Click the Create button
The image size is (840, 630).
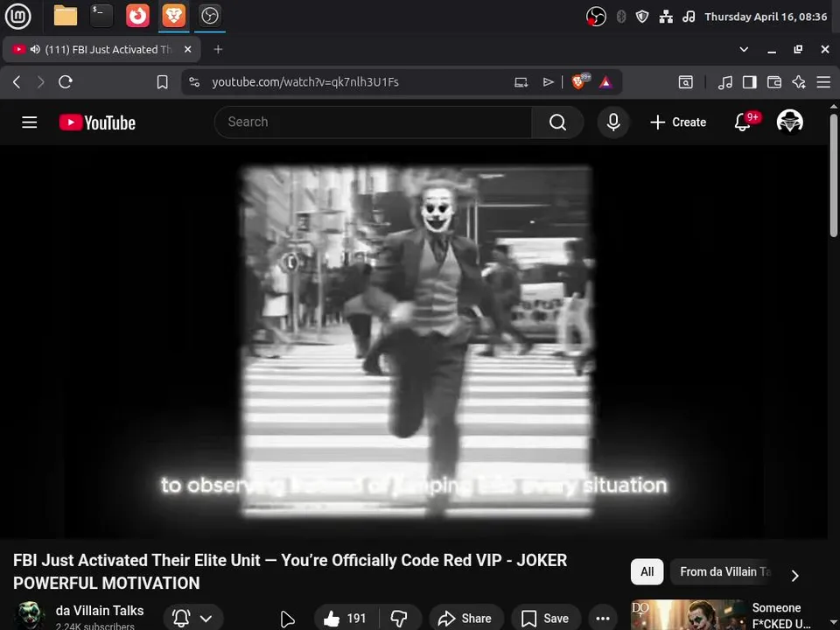[678, 122]
